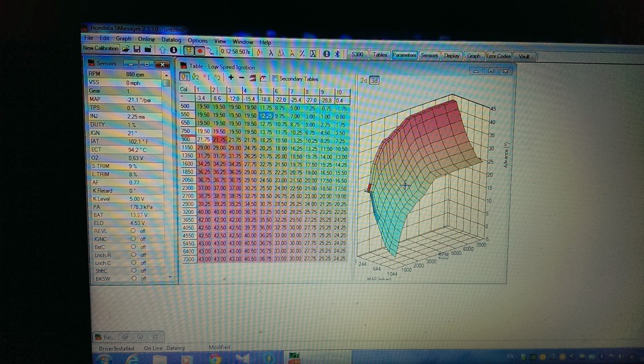Click the BKSW off indicator
644x364 pixels.
pyautogui.click(x=133, y=278)
